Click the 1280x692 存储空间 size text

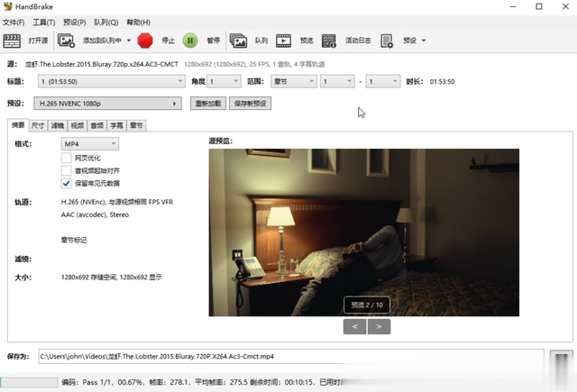point(112,278)
